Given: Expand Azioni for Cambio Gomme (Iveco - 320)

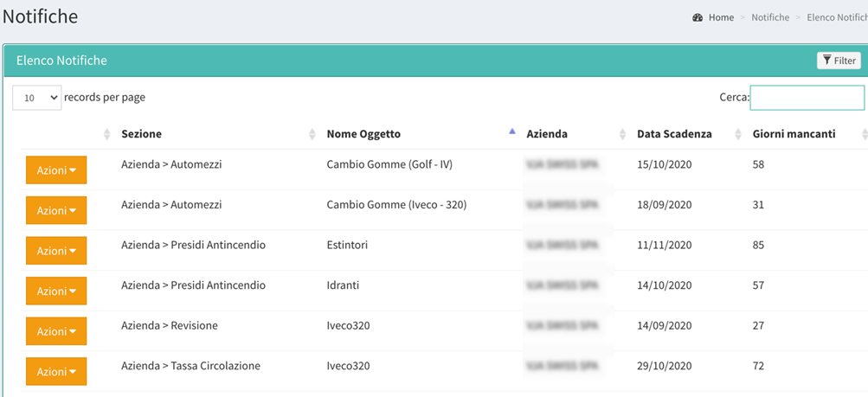Looking at the screenshot, I should click(x=56, y=210).
